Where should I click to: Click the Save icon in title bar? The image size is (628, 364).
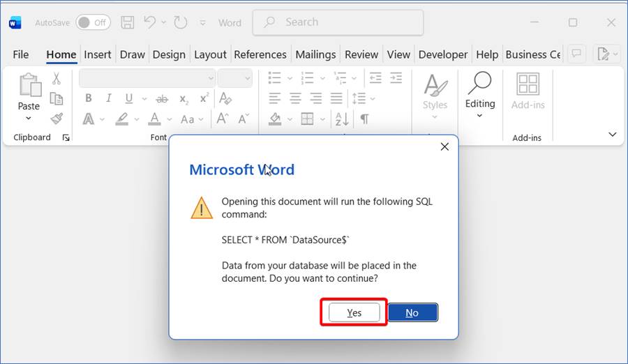coord(128,22)
